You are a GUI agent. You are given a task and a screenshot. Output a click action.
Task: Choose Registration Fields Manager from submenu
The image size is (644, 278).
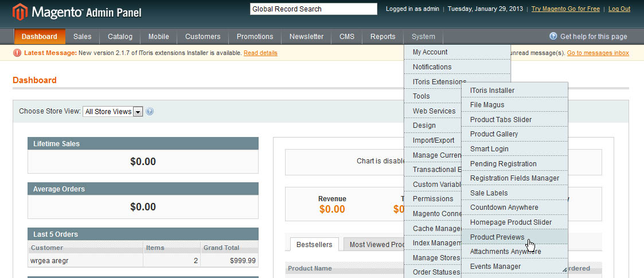point(514,178)
